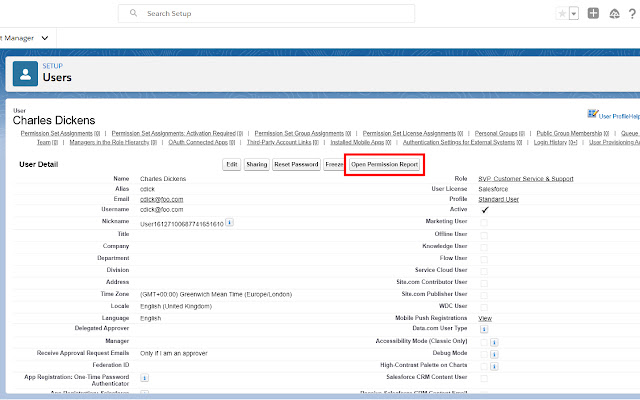Screen dimensions: 640x400
Task: Enable the Knowledge User checkbox
Action: (x=484, y=246)
